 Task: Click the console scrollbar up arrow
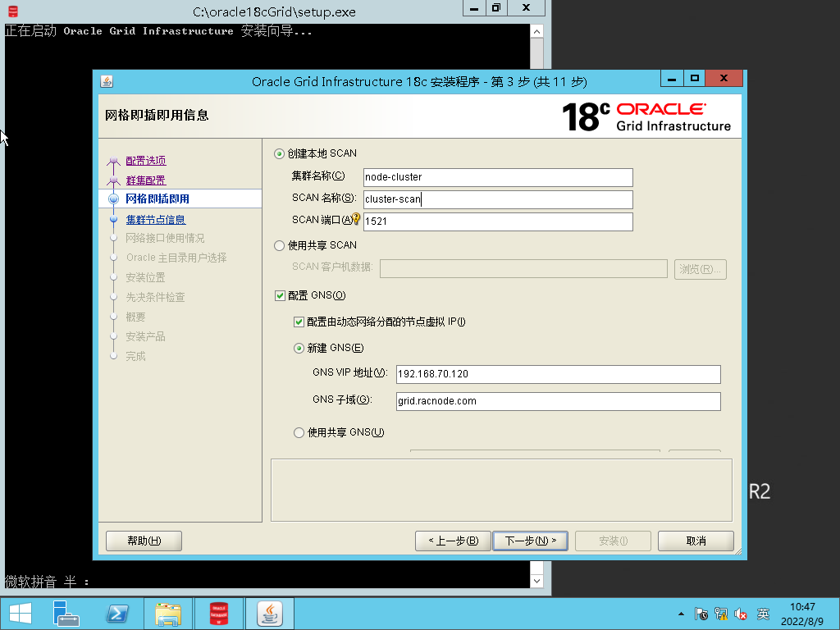pyautogui.click(x=536, y=32)
